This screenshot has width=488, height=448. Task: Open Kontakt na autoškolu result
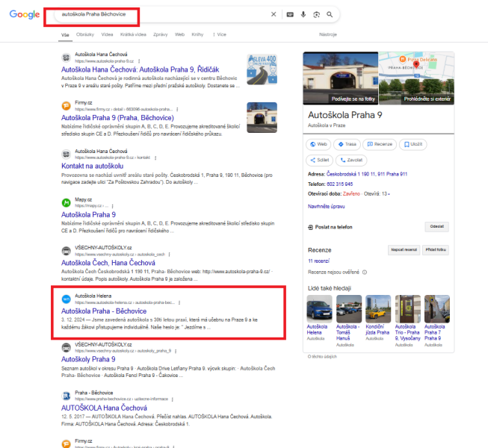tap(92, 166)
